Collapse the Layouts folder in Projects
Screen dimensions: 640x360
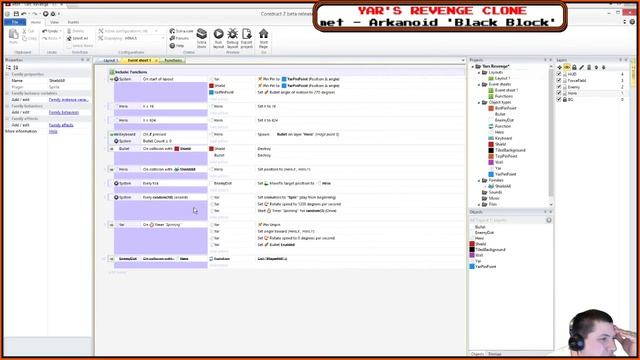point(480,72)
